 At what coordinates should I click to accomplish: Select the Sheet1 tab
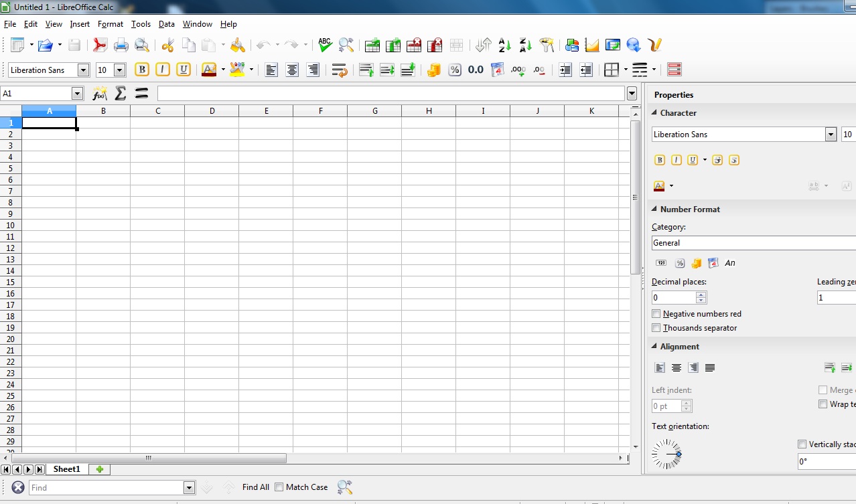[67, 469]
